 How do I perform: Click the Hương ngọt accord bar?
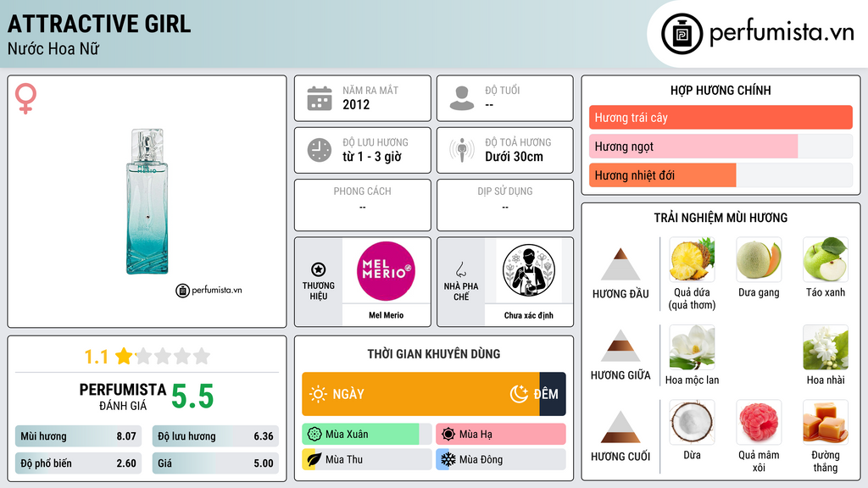pos(721,146)
